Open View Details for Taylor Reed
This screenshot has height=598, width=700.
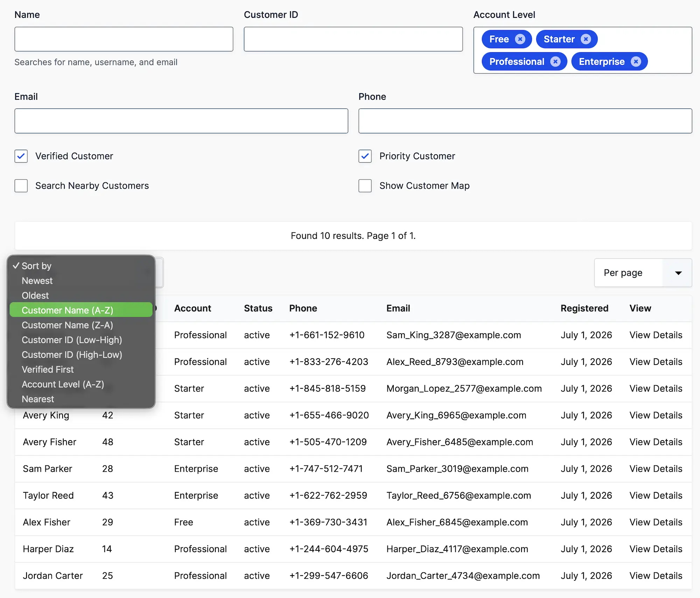click(x=656, y=495)
